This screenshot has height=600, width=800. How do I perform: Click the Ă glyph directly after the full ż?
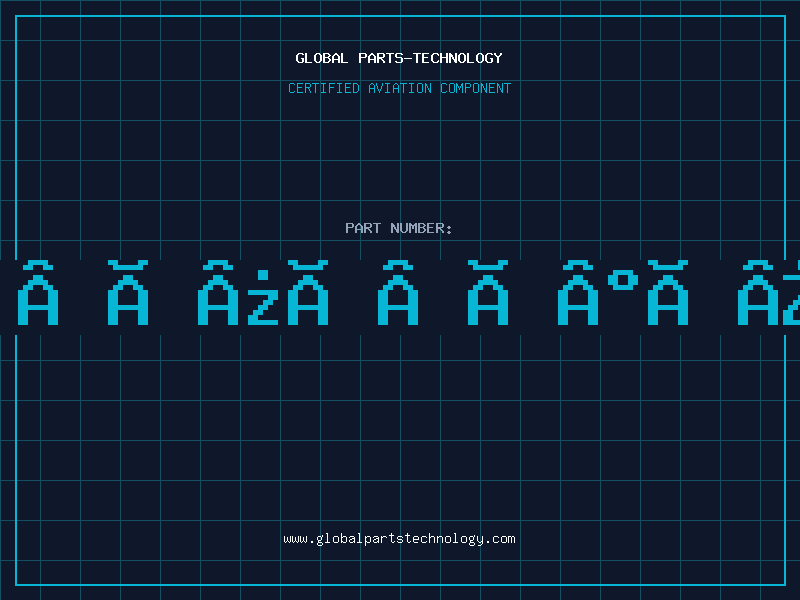(308, 292)
